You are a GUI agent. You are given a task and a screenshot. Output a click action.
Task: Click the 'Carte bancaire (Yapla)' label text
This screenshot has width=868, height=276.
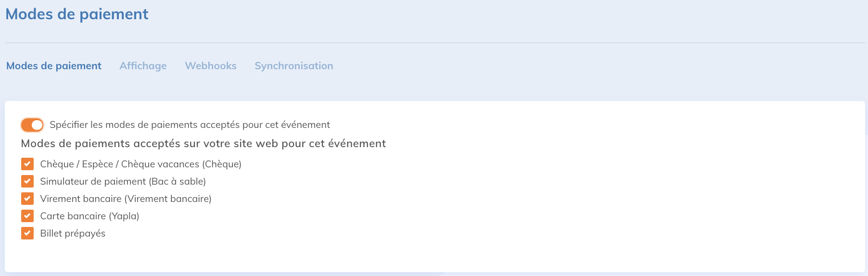tap(89, 216)
